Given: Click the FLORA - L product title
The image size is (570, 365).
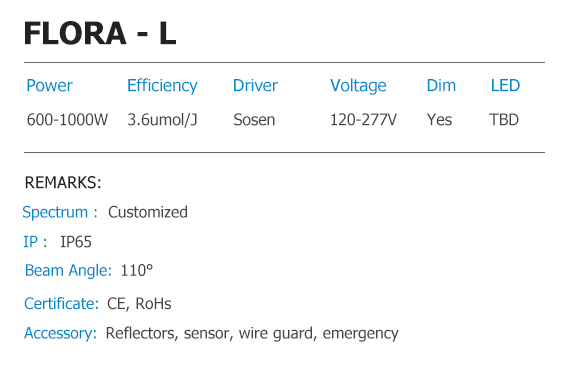Looking at the screenshot, I should coord(100,33).
